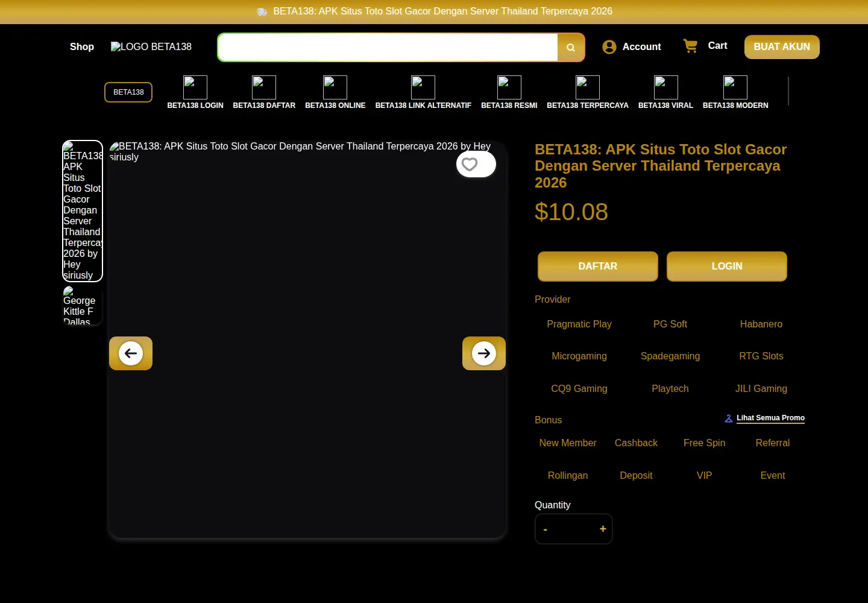
Task: Click the BETA138 MODERN category icon
Action: coord(735,87)
